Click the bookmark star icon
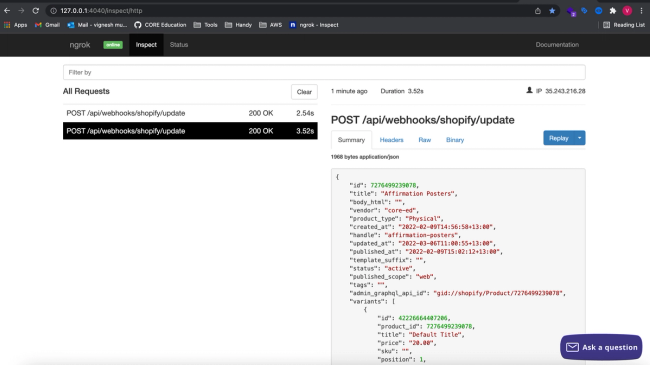Image resolution: width=650 pixels, height=365 pixels. click(x=552, y=11)
